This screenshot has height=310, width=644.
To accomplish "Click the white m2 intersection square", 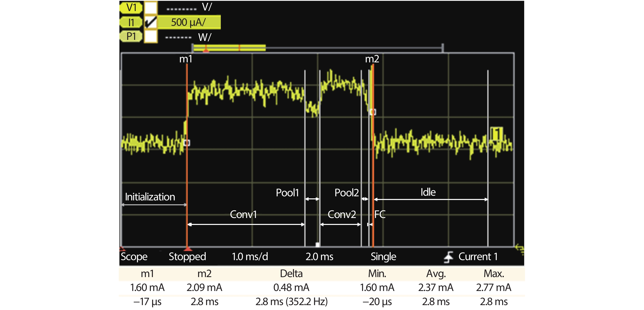I will click(x=373, y=112).
